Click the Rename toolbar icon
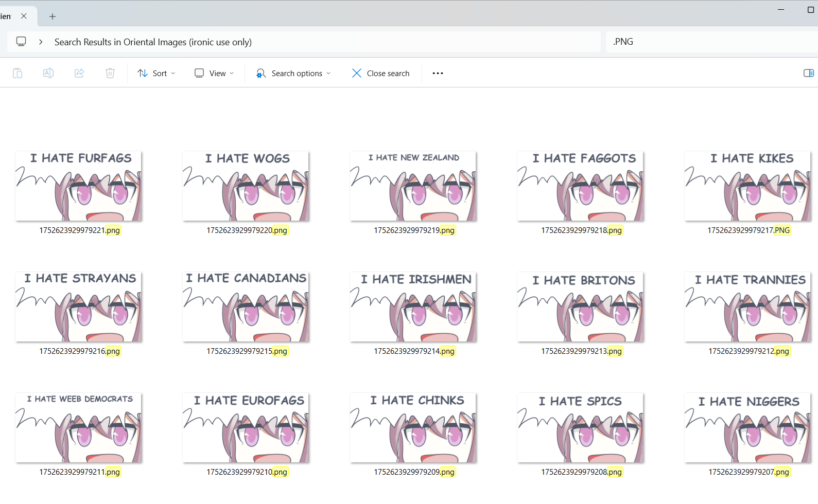 (x=48, y=73)
